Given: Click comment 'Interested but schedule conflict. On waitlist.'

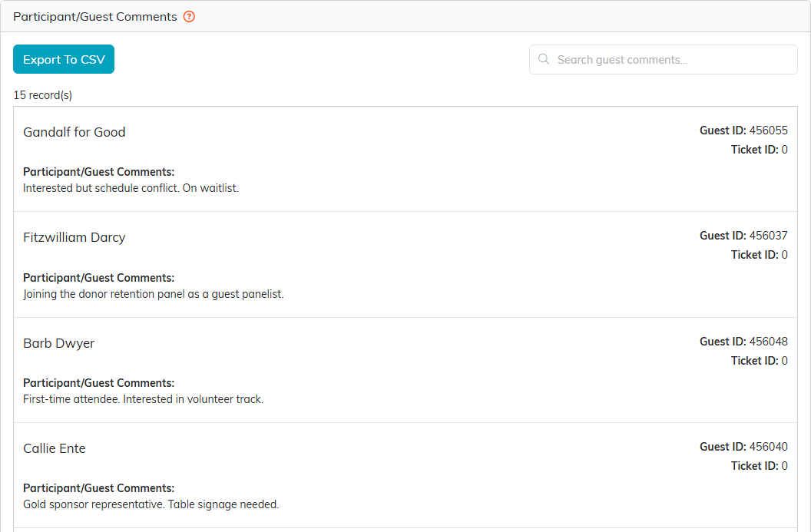Looking at the screenshot, I should pyautogui.click(x=131, y=188).
